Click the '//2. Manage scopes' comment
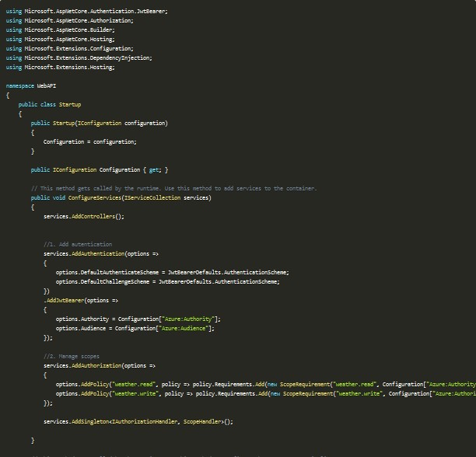Screen dimensions: 476x457 click(72, 356)
